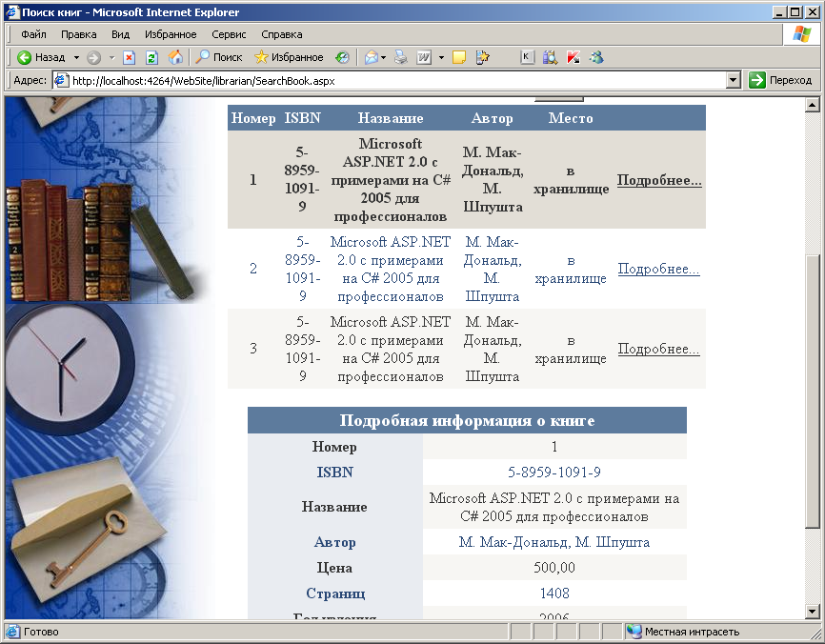Screen dimensions: 825x644
Task: Open Подробнее link for book 2
Action: (x=658, y=269)
